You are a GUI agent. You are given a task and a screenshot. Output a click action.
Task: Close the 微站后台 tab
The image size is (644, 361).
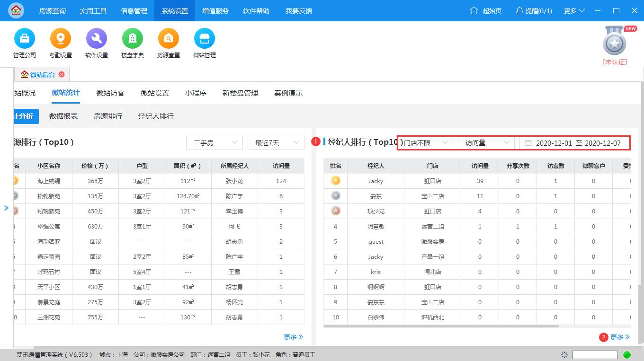tap(61, 74)
